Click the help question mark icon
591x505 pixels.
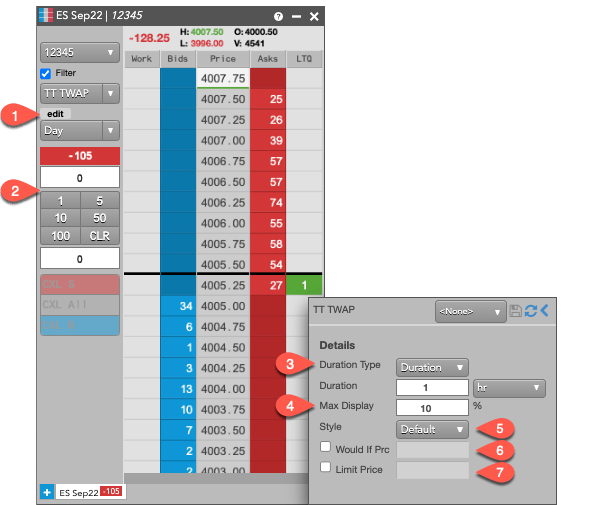pyautogui.click(x=278, y=16)
